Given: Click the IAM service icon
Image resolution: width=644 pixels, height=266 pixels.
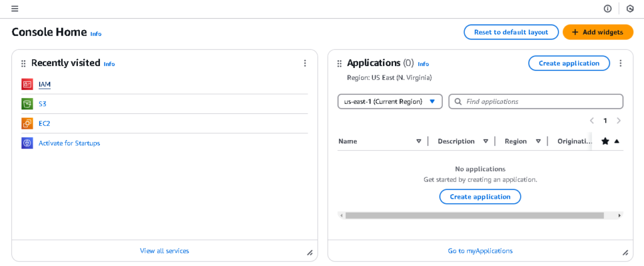Looking at the screenshot, I should pos(27,84).
